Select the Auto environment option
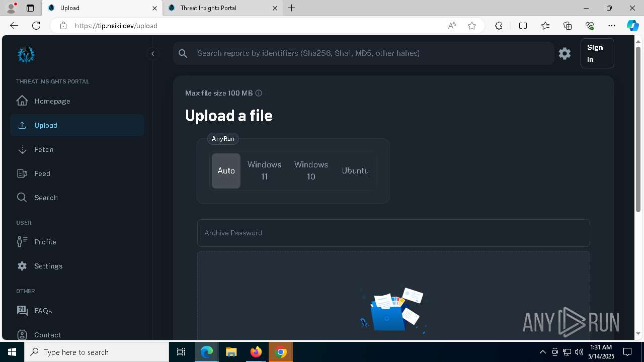The width and height of the screenshot is (644, 362). [x=226, y=171]
